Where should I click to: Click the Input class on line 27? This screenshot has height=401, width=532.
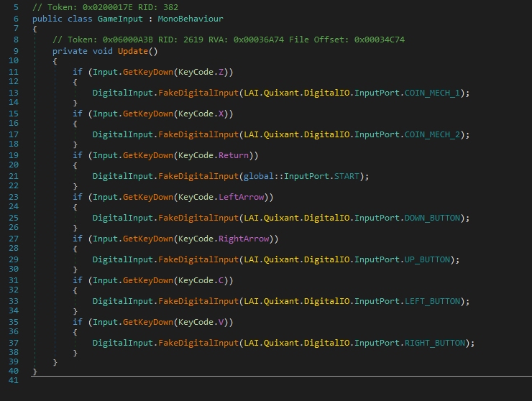(105, 239)
